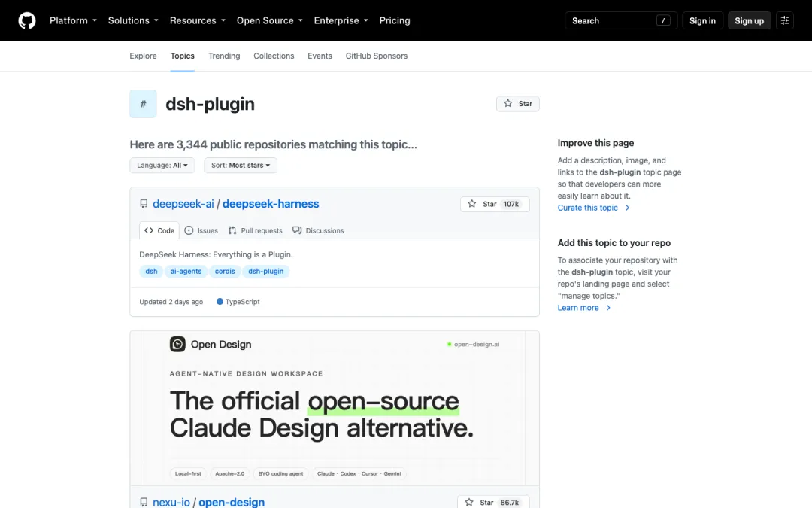Open the Discussions tab of deepseek-harness
Image resolution: width=812 pixels, height=508 pixels.
point(318,231)
